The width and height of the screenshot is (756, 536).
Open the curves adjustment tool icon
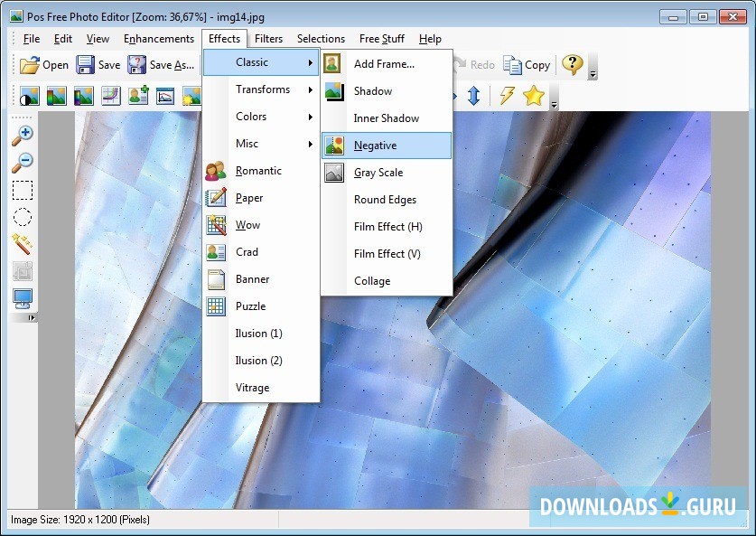click(110, 96)
